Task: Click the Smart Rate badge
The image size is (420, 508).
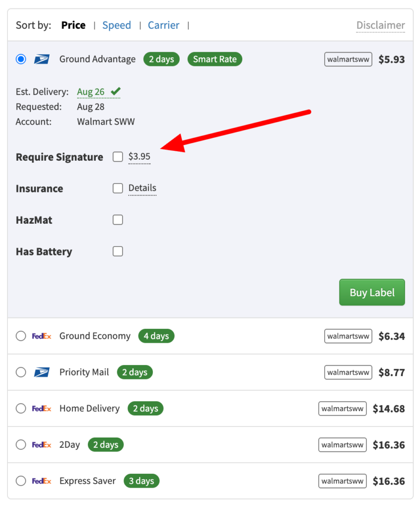Action: [214, 60]
